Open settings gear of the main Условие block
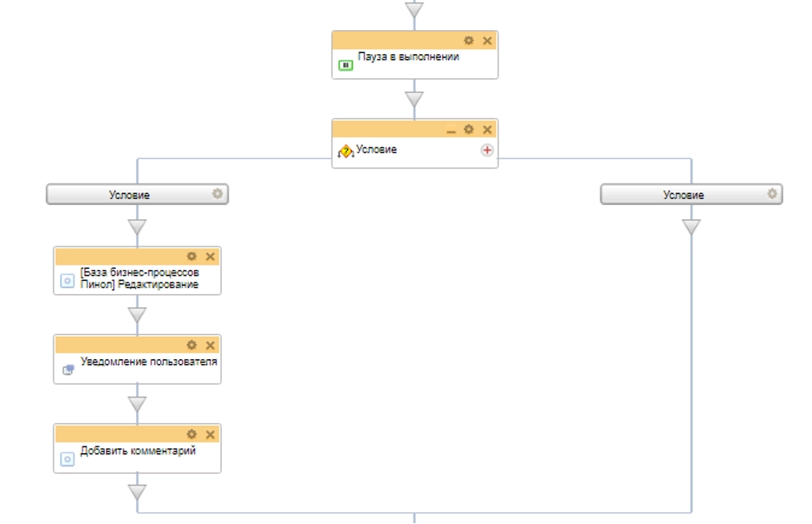Screen dimensions: 812x524 pyautogui.click(x=469, y=129)
